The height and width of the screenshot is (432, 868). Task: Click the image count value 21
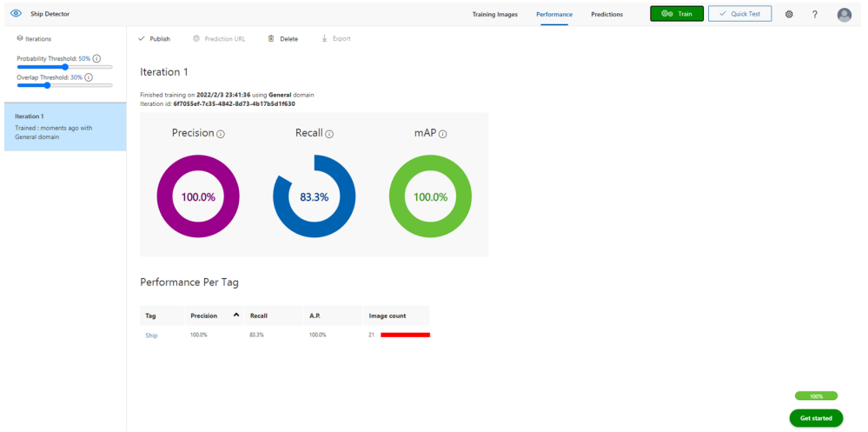click(x=372, y=335)
